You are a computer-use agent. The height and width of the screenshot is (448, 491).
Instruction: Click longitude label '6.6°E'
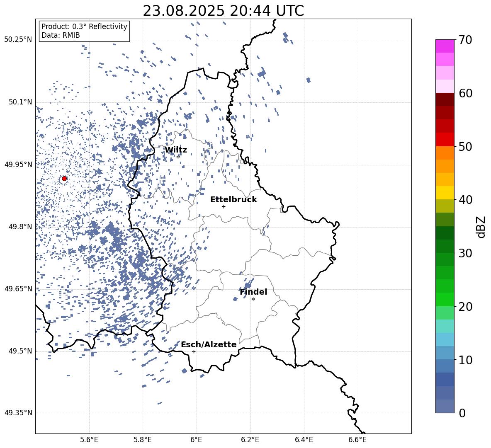coord(357,440)
